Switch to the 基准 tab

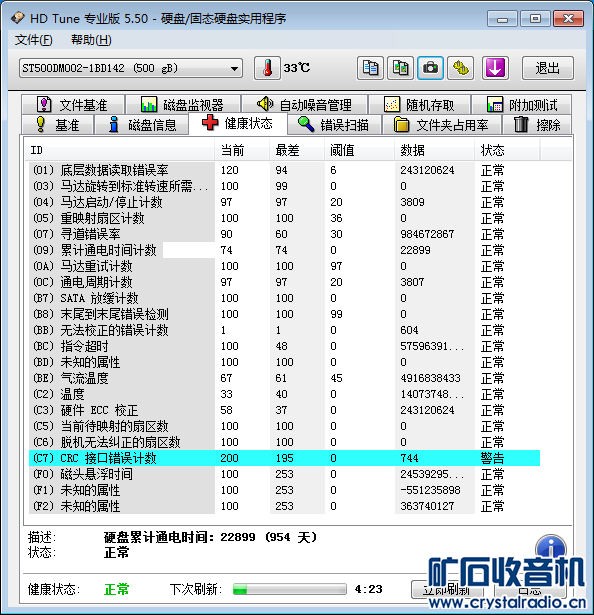click(58, 125)
